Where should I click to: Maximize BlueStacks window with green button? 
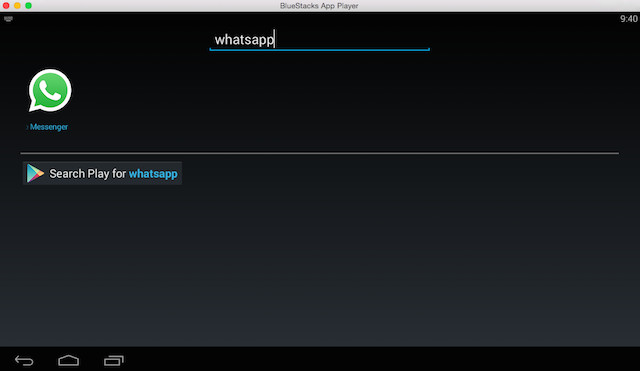(28, 6)
